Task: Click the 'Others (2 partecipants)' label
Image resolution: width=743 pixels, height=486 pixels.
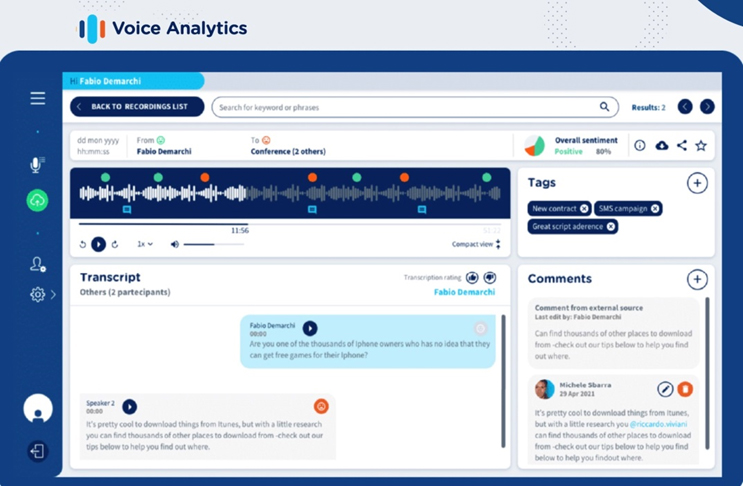Action: click(125, 292)
